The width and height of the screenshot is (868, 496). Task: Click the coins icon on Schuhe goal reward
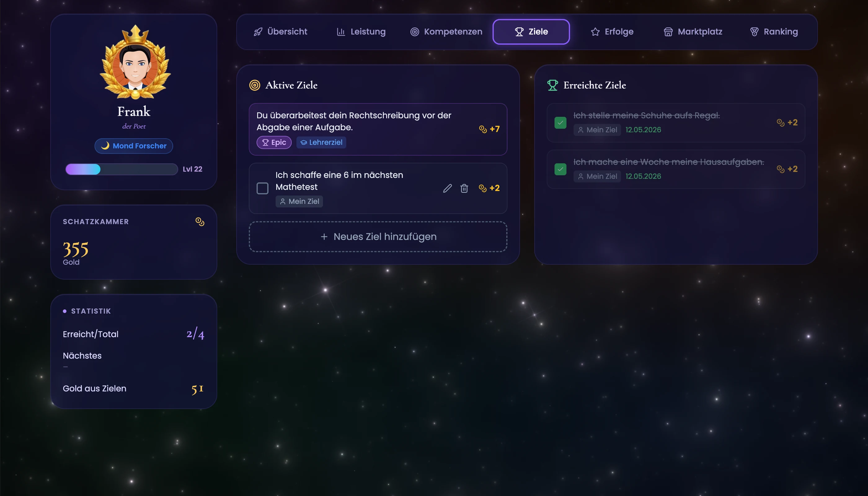(781, 123)
